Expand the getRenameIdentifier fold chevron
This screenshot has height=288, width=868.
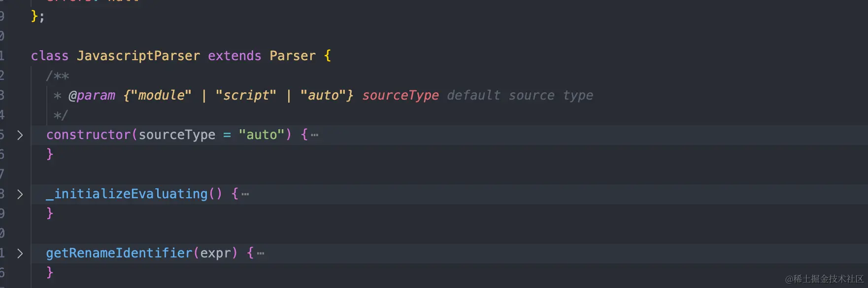[x=20, y=253]
